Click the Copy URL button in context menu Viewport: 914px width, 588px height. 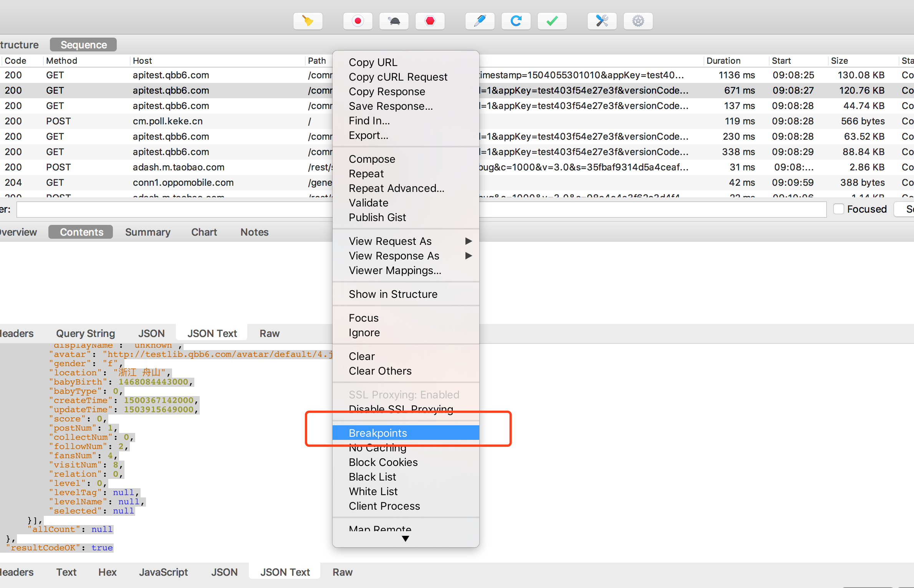[373, 61]
